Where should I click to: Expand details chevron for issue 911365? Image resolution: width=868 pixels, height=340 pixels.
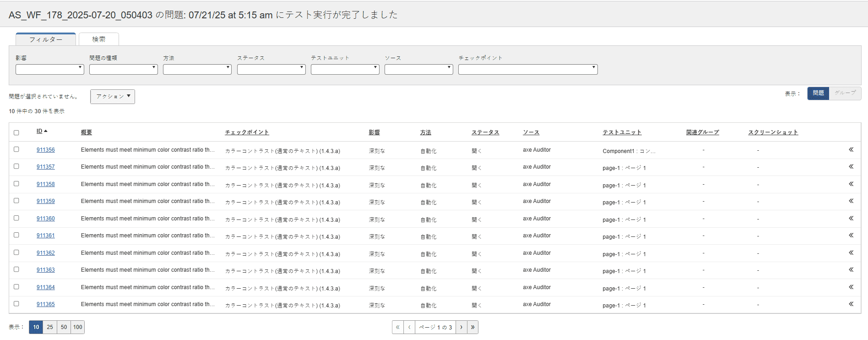pyautogui.click(x=851, y=304)
